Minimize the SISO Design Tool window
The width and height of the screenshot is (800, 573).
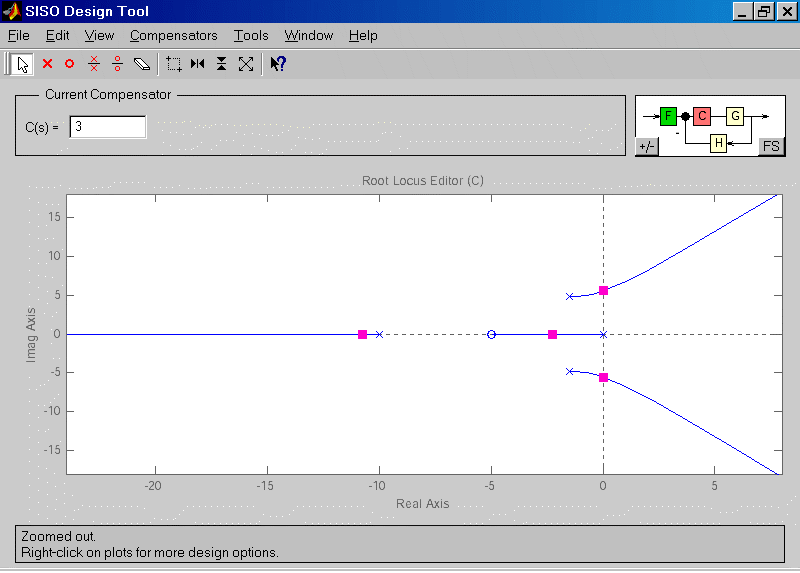[x=742, y=11]
